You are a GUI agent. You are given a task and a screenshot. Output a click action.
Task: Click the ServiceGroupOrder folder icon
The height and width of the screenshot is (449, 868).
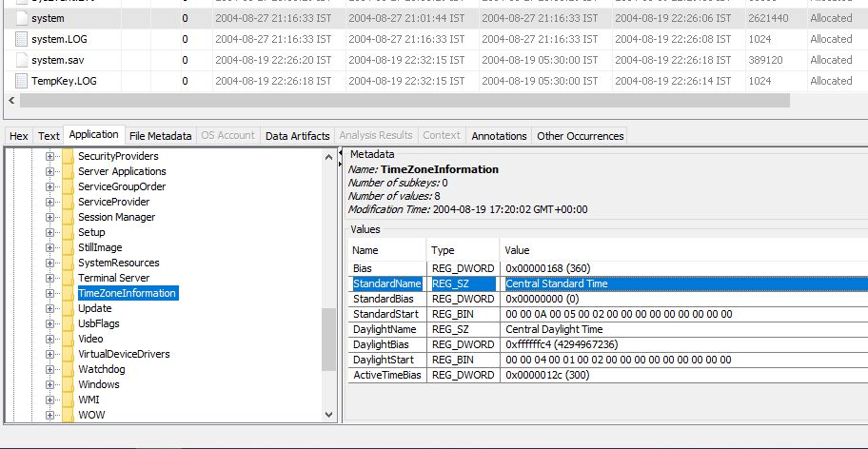tap(69, 186)
